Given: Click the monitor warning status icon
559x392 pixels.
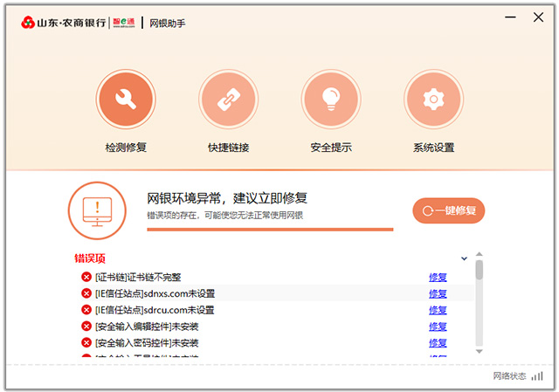Looking at the screenshot, I should [x=97, y=210].
